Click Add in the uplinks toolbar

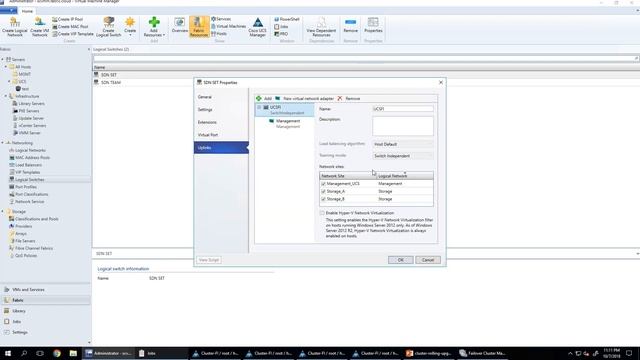point(264,99)
